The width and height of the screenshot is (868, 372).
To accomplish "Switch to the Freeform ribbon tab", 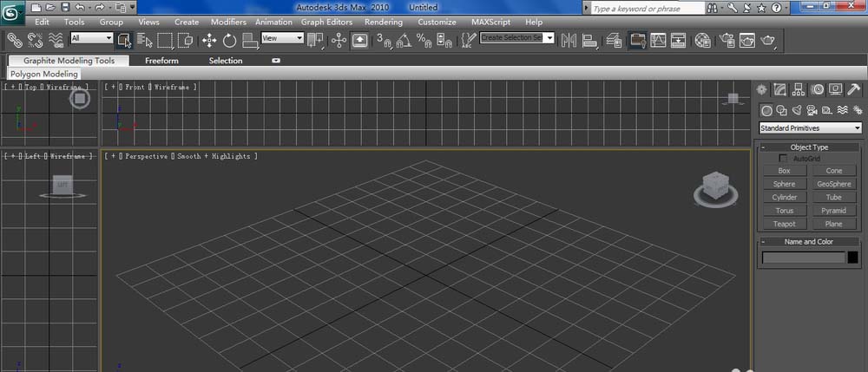I will click(161, 61).
